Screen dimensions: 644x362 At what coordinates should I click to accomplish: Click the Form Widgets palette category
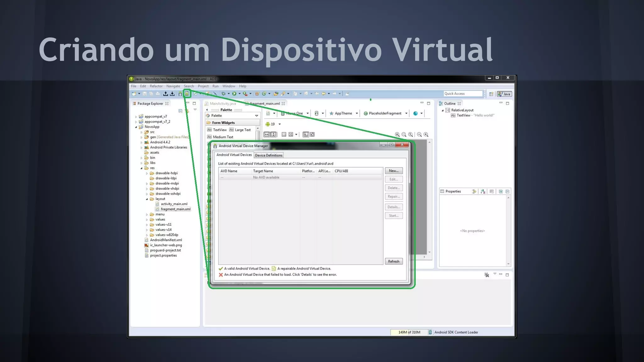tap(233, 123)
